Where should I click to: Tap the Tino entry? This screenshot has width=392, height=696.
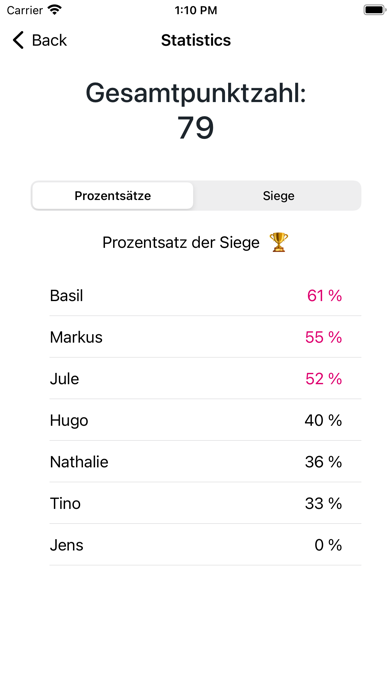tap(205, 503)
